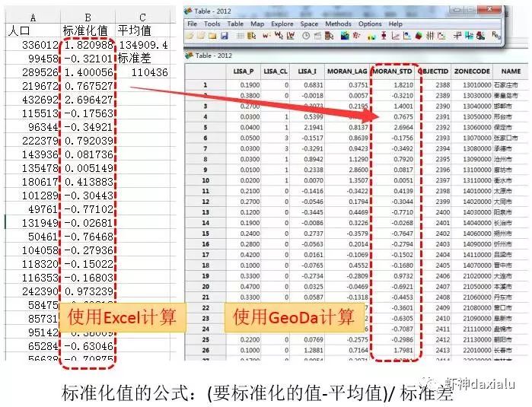Click Excel cell showing 134909.4
Image resolution: width=532 pixels, height=407 pixels.
[x=143, y=45]
